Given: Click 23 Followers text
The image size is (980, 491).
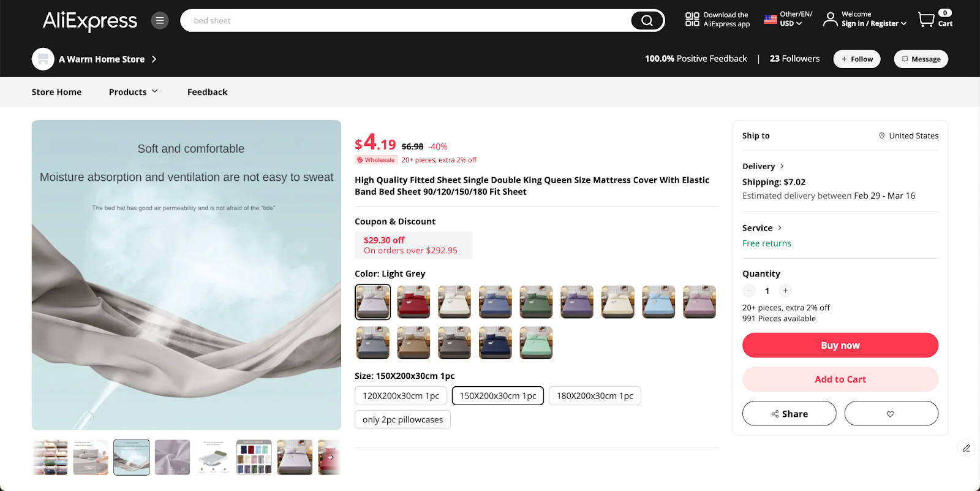Looking at the screenshot, I should tap(794, 59).
